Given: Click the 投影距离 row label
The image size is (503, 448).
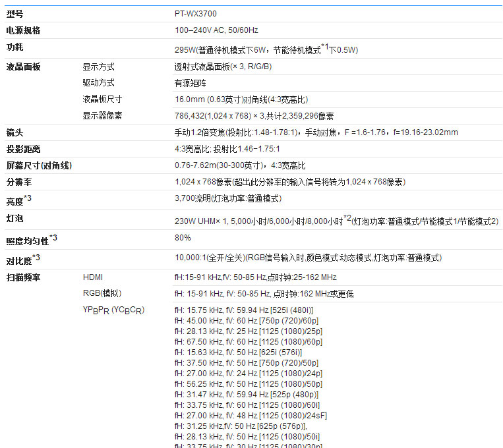Looking at the screenshot, I should [23, 149].
